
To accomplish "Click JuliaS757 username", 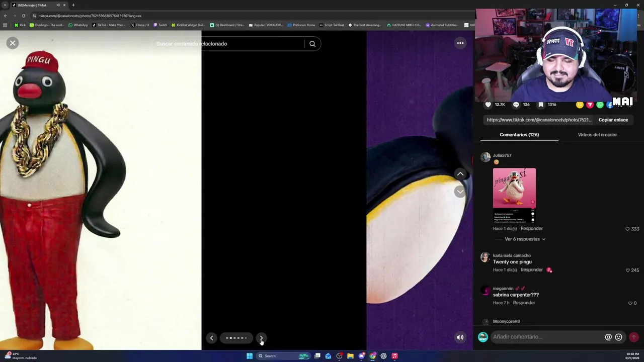I will click(502, 155).
